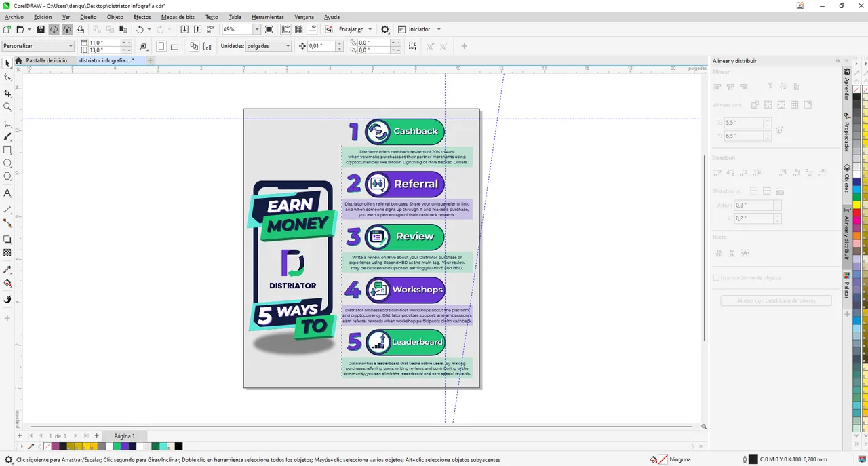Click the Save disk icon
The width and height of the screenshot is (868, 466).
(41, 29)
